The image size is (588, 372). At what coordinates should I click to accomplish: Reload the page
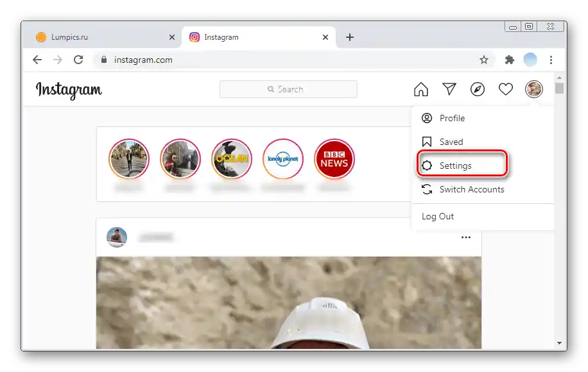[78, 60]
